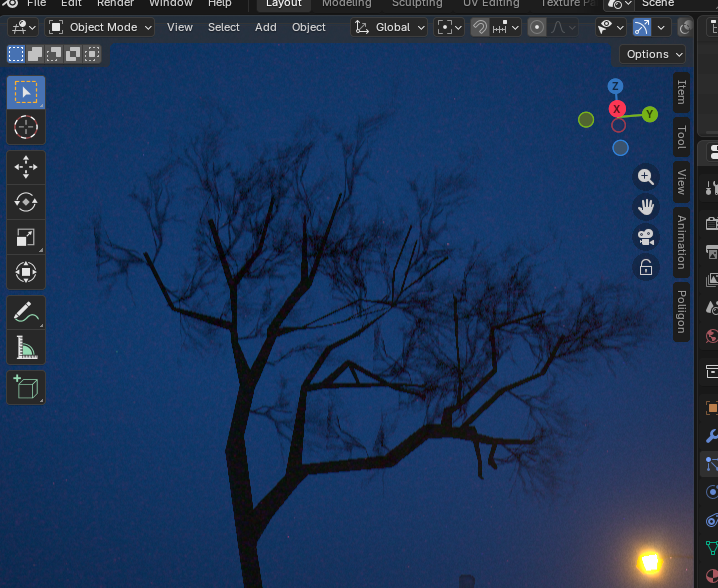
Task: Select the Annotate tool
Action: (26, 312)
